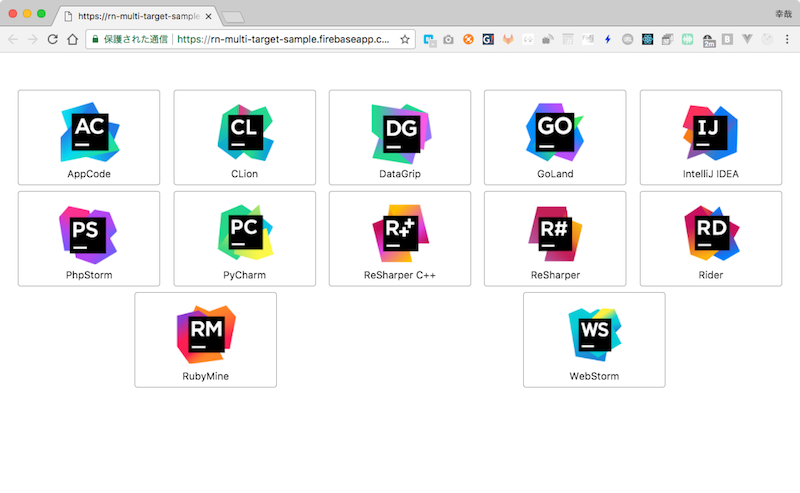The image size is (800, 493).
Task: Open the GitLab fox extension
Action: click(x=508, y=39)
